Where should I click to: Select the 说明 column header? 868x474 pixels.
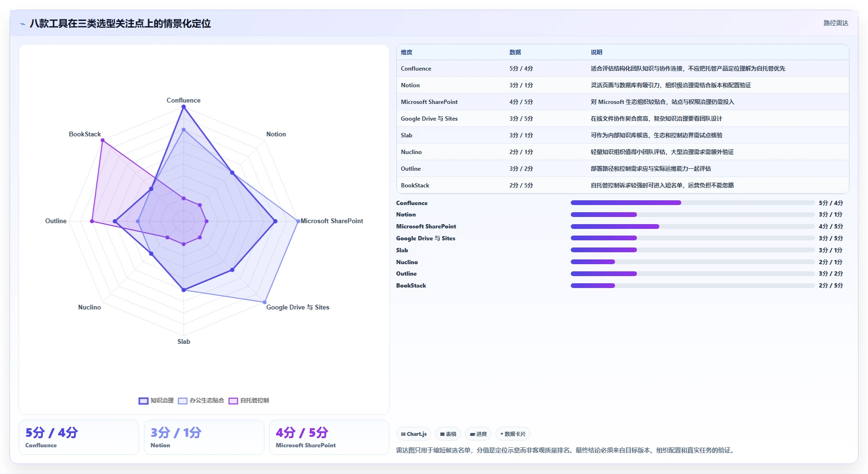(596, 52)
